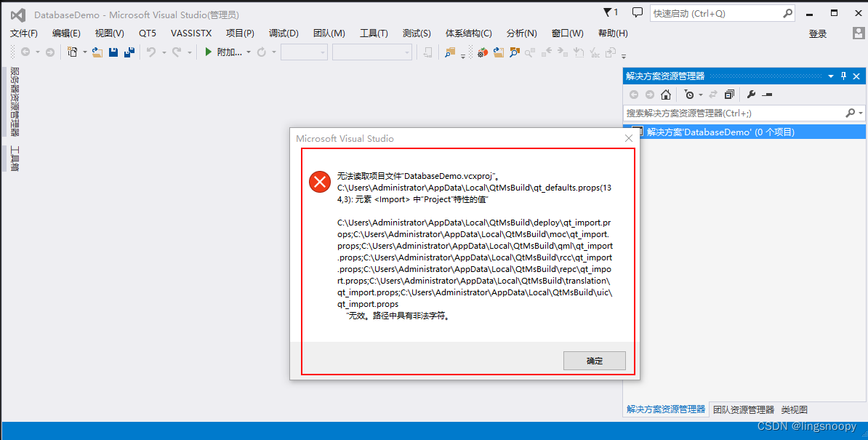Open the 项目(P) menu
Image resolution: width=868 pixels, height=440 pixels.
click(240, 33)
